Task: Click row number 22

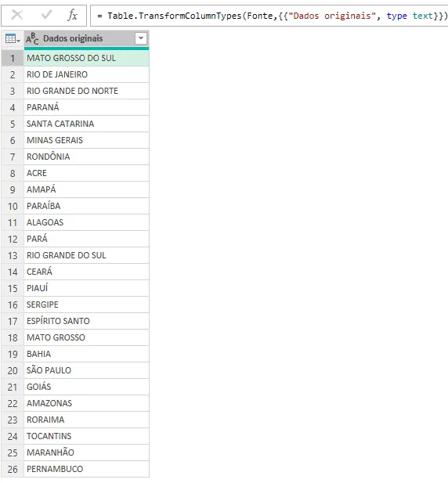Action: click(13, 403)
